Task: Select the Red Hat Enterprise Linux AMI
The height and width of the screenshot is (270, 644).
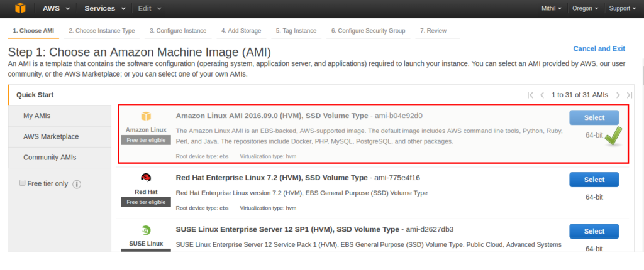Action: pos(594,180)
